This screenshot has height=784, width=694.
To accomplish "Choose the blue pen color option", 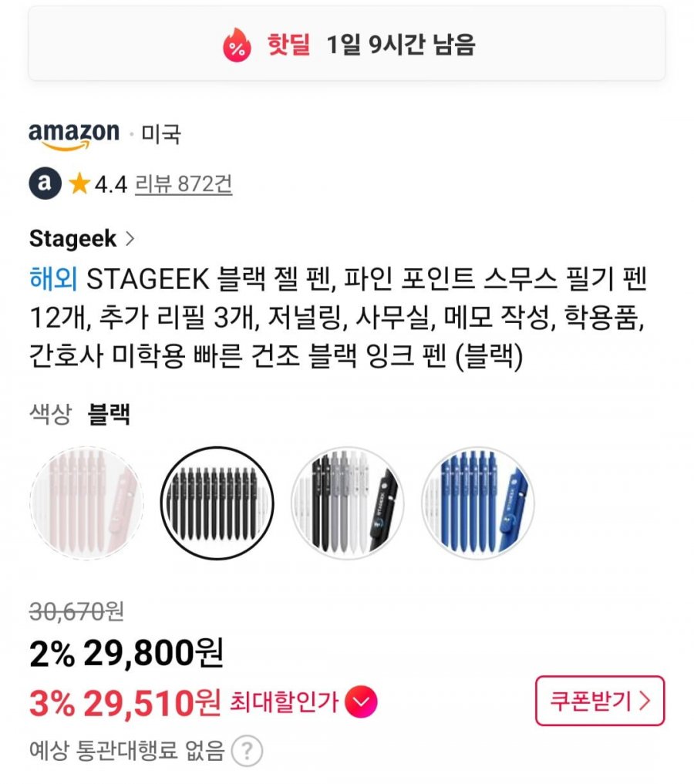I will point(478,503).
